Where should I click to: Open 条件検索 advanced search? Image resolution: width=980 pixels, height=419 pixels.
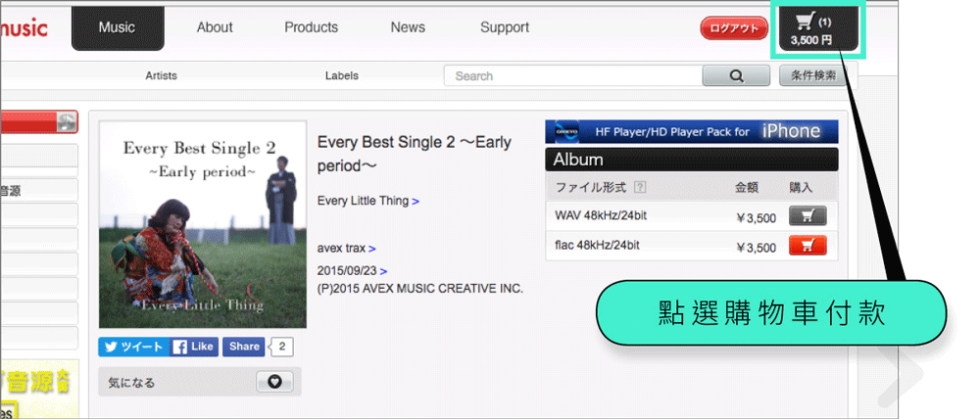tap(813, 75)
